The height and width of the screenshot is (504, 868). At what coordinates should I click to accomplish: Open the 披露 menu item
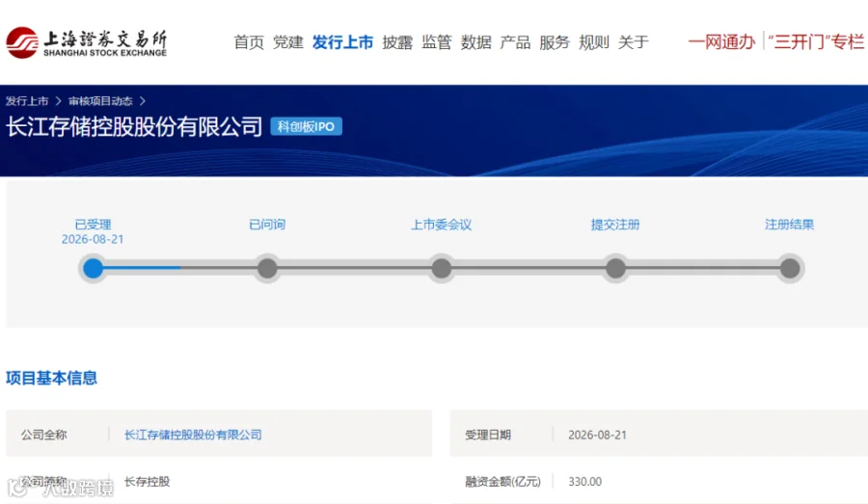tap(397, 42)
